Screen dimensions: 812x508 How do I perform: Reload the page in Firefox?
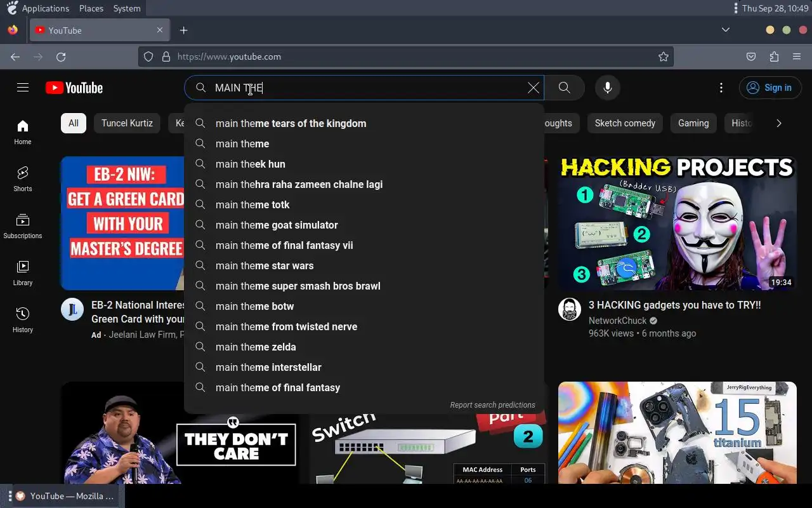tap(61, 57)
